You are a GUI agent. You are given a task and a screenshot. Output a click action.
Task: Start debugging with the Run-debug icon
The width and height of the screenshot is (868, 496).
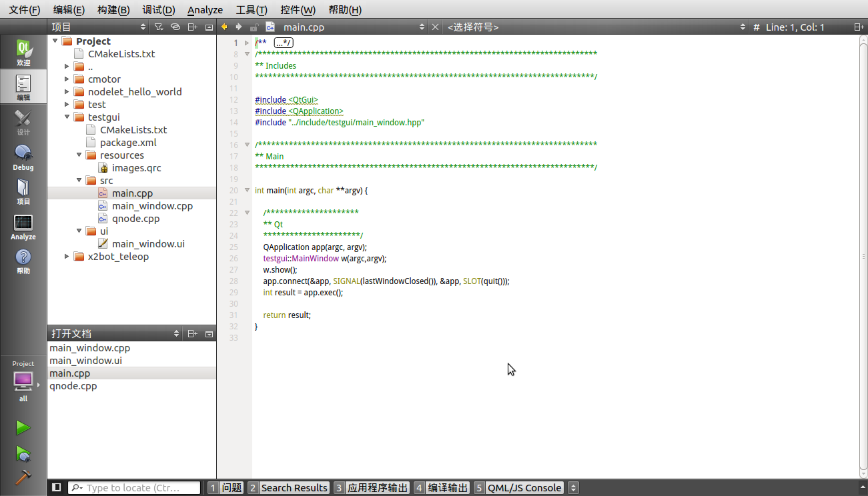23,454
